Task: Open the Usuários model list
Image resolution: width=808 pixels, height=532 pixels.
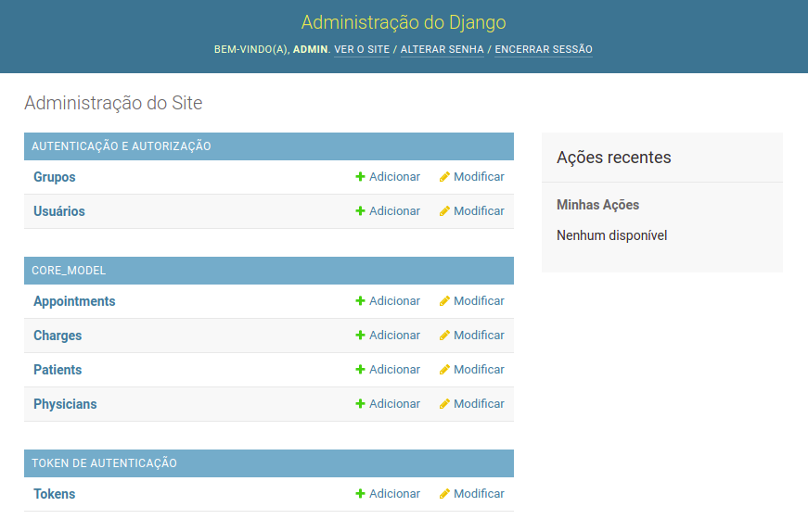Action: (x=59, y=211)
